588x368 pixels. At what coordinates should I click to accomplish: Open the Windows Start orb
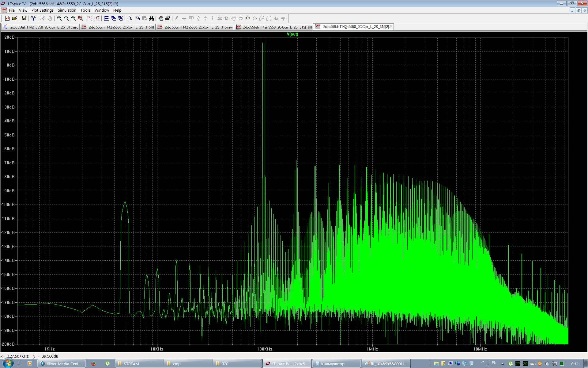click(x=8, y=364)
